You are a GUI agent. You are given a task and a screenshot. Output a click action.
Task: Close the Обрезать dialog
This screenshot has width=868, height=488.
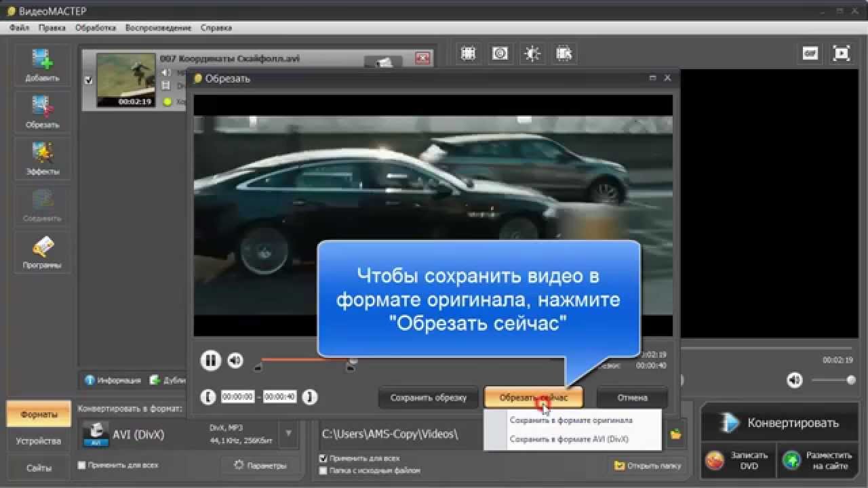click(x=668, y=78)
